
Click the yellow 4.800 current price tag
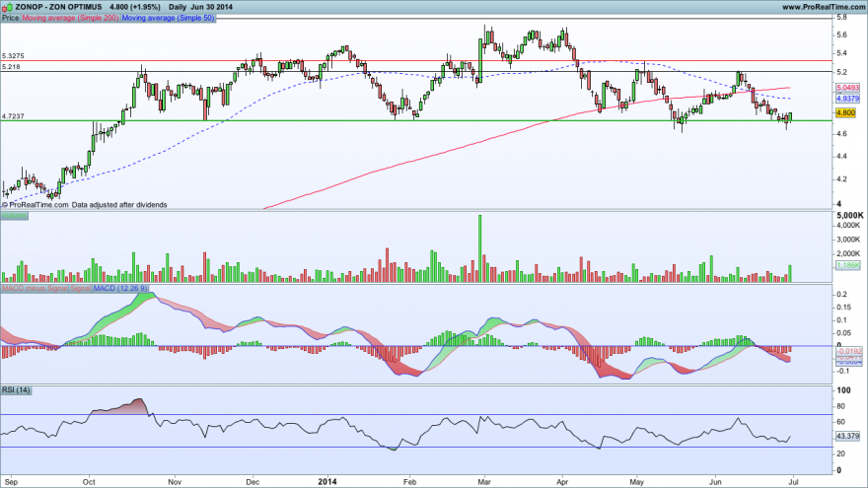click(x=846, y=112)
